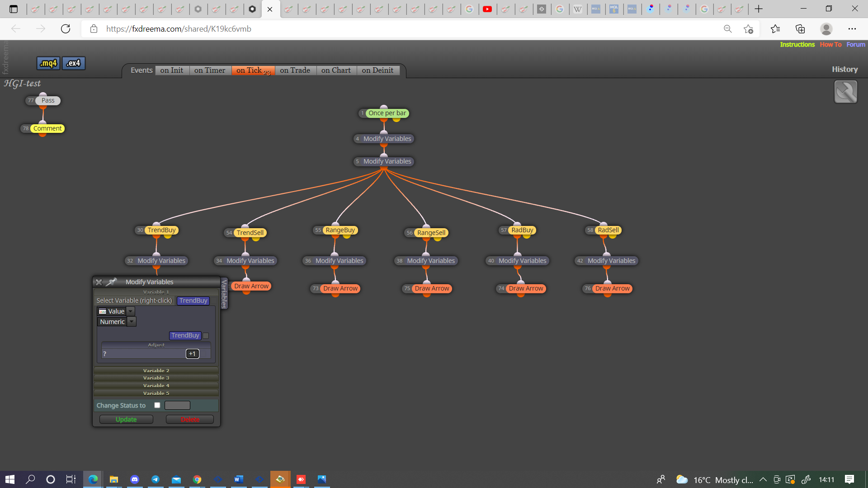Screen dimensions: 868x488
Task: Open the Windows Start menu
Action: (x=10, y=479)
